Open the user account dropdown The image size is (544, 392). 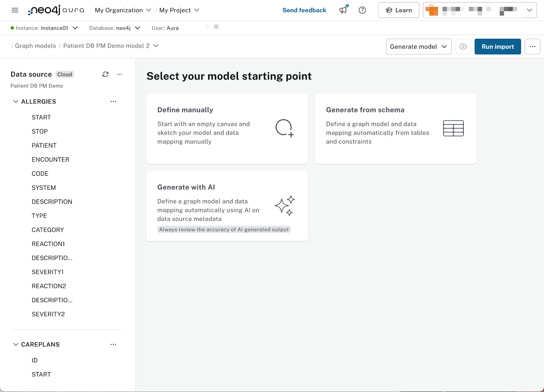pos(480,10)
